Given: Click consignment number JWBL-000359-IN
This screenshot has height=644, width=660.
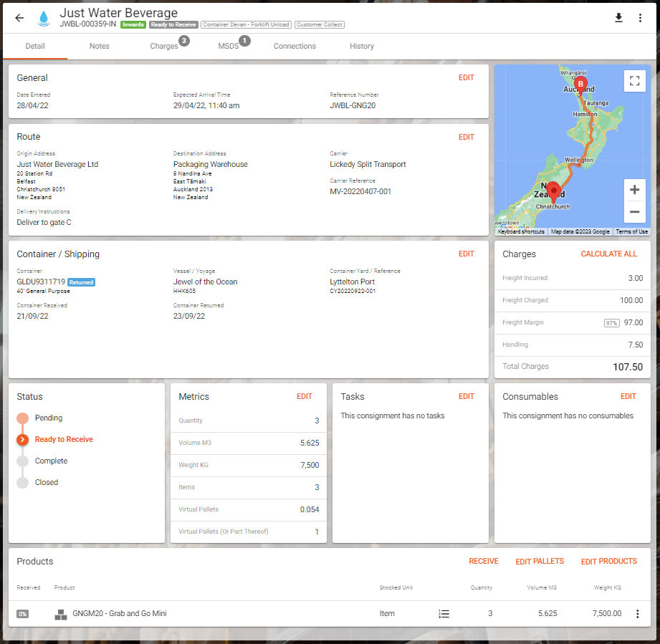Looking at the screenshot, I should (x=87, y=24).
